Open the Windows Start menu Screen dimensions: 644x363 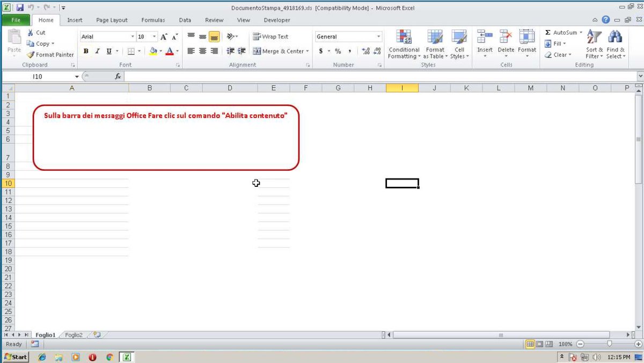15,357
